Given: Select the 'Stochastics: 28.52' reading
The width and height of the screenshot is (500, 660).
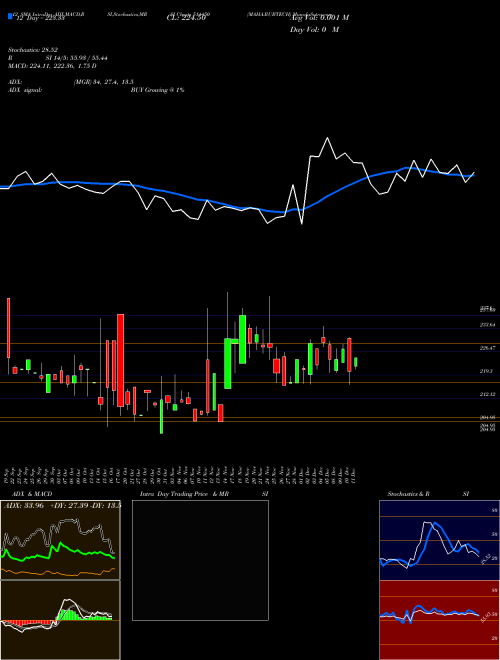Looking at the screenshot, I should pos(33,50).
